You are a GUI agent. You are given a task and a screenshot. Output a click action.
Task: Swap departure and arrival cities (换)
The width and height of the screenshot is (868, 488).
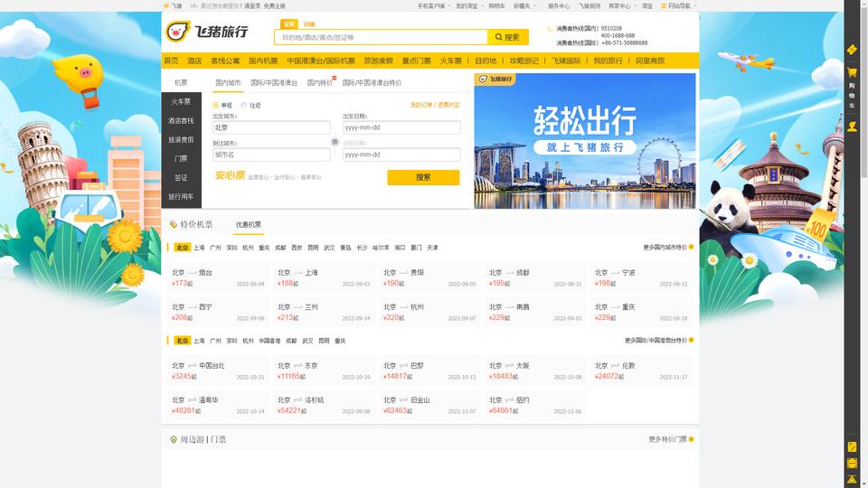point(335,142)
